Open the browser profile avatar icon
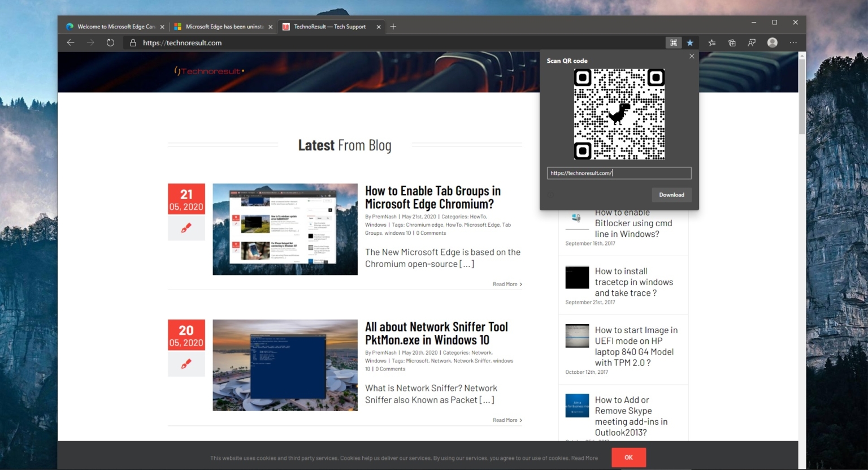The height and width of the screenshot is (470, 868). [x=772, y=42]
